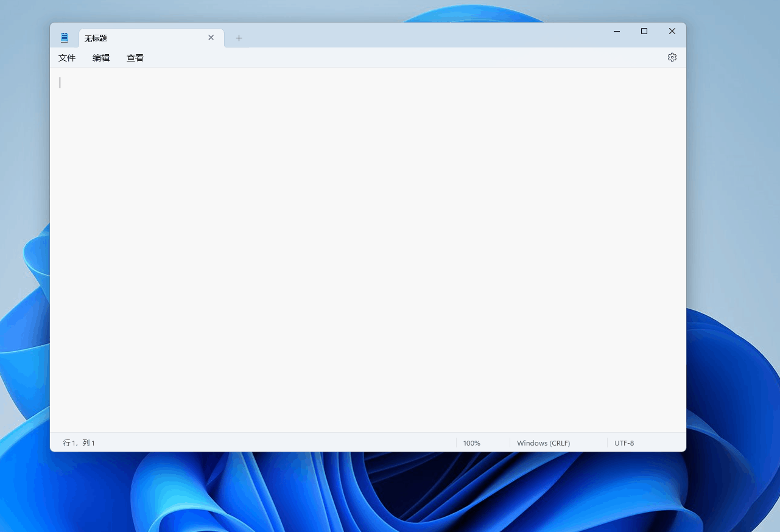Click the Windows (CRLF) line-ending indicator

[543, 443]
